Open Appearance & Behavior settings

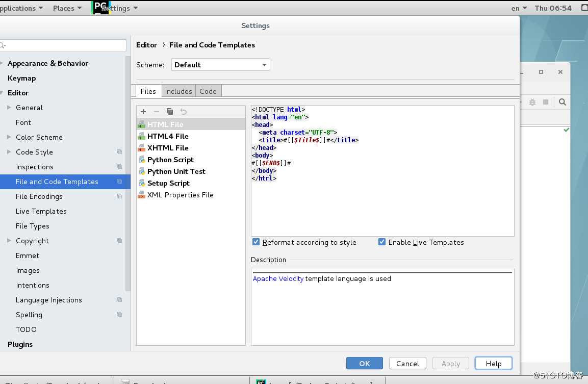[x=48, y=63]
